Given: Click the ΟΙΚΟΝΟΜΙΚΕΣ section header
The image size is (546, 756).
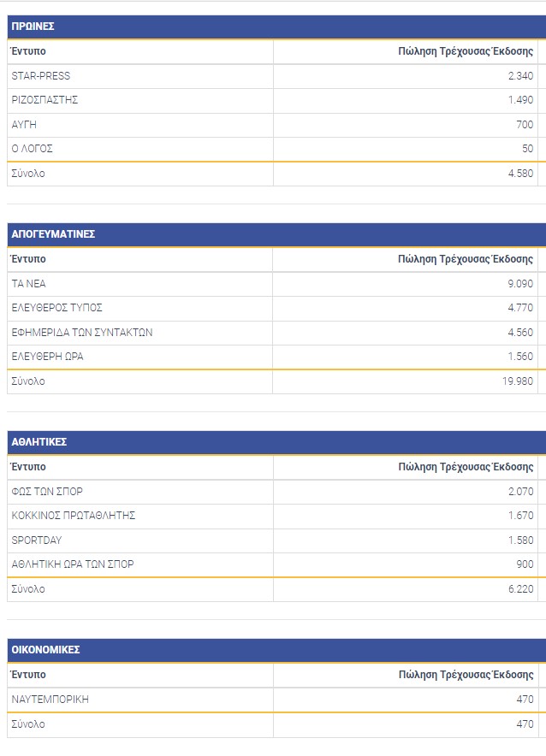Looking at the screenshot, I should pyautogui.click(x=46, y=650).
